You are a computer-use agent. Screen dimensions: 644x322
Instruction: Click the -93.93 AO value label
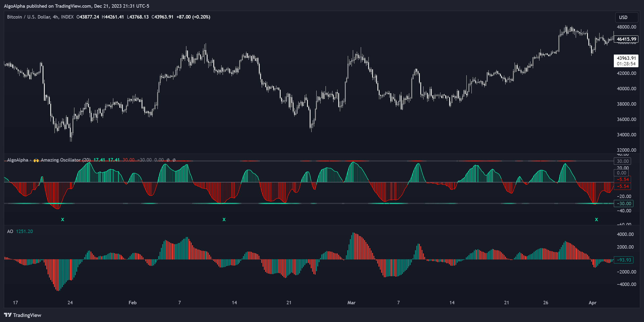[x=624, y=260]
